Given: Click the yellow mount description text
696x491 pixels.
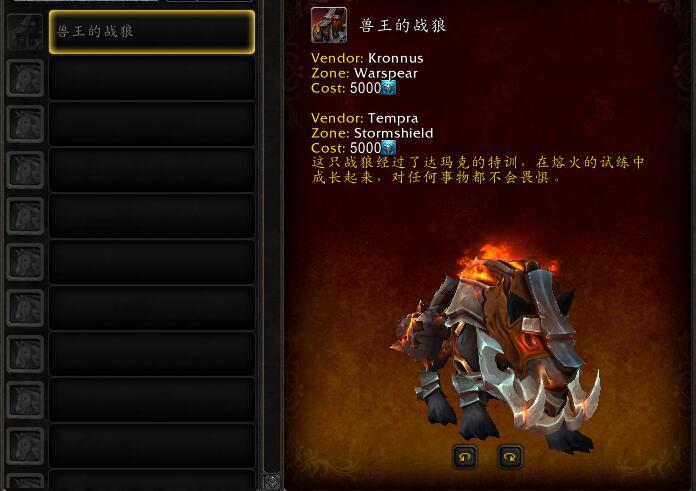Looking at the screenshot, I should [478, 170].
